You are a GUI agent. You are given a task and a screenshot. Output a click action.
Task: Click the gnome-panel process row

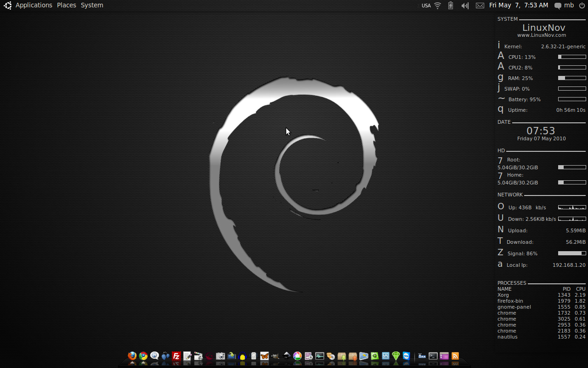point(542,307)
